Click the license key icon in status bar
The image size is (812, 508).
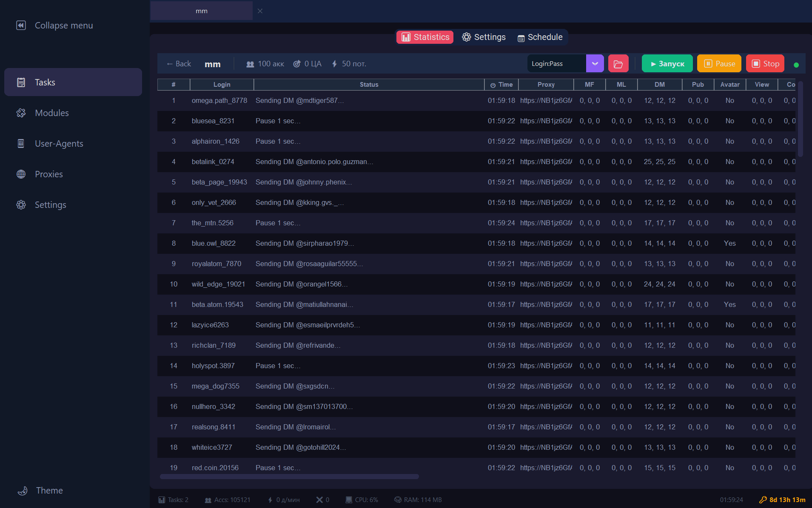coord(763,500)
